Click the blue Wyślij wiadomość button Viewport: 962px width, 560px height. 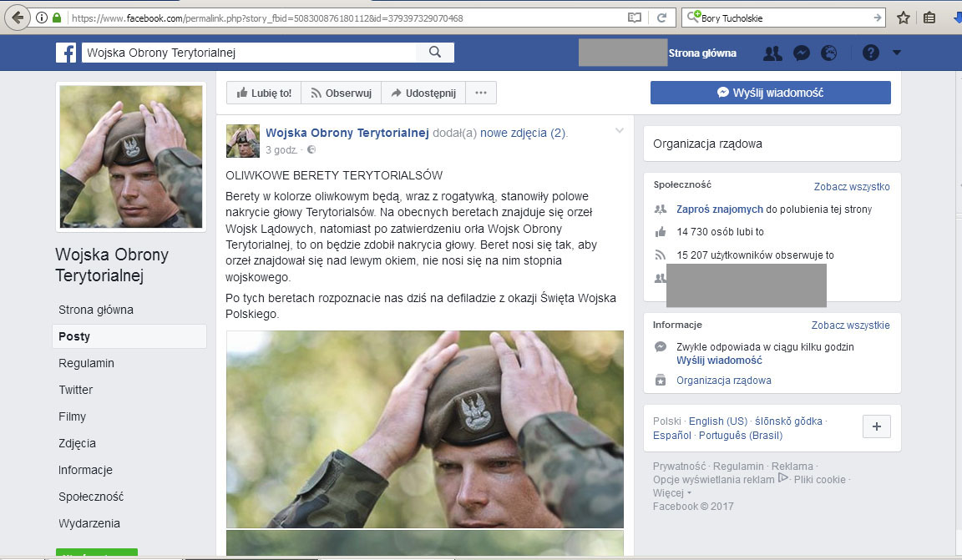[x=771, y=93]
